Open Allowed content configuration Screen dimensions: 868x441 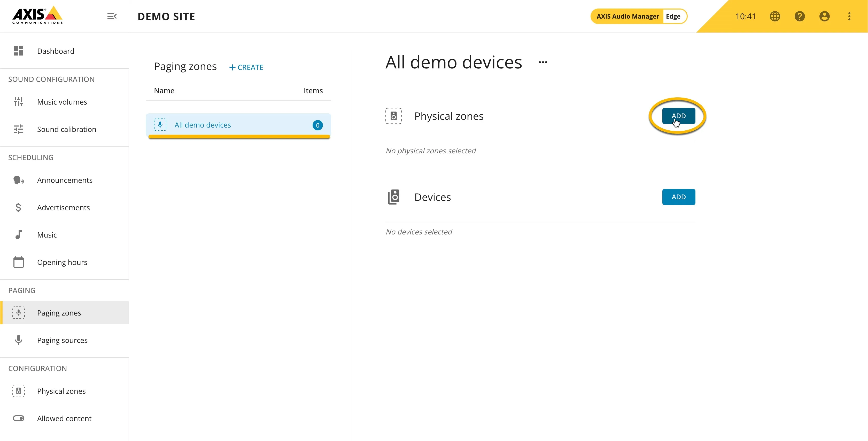(64, 418)
